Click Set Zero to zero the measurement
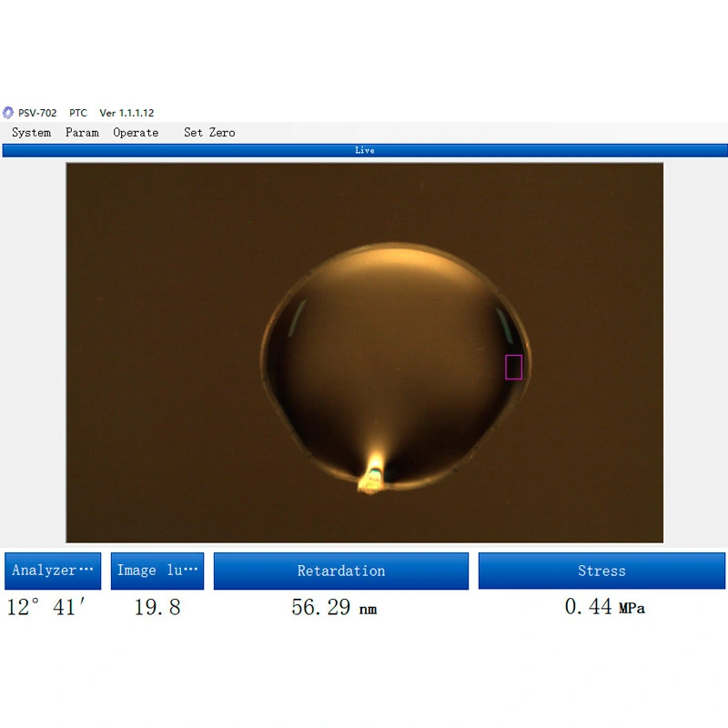This screenshot has height=728, width=728. pyautogui.click(x=208, y=133)
